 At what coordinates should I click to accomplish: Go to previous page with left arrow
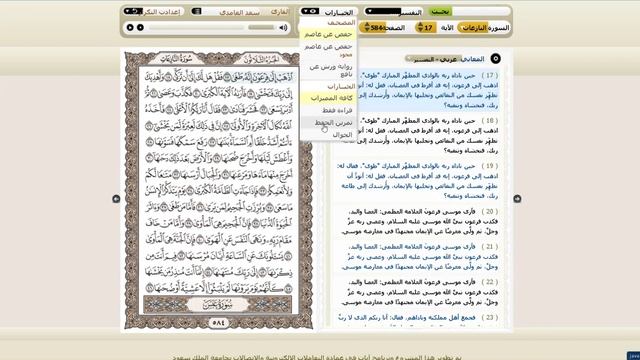click(116, 199)
